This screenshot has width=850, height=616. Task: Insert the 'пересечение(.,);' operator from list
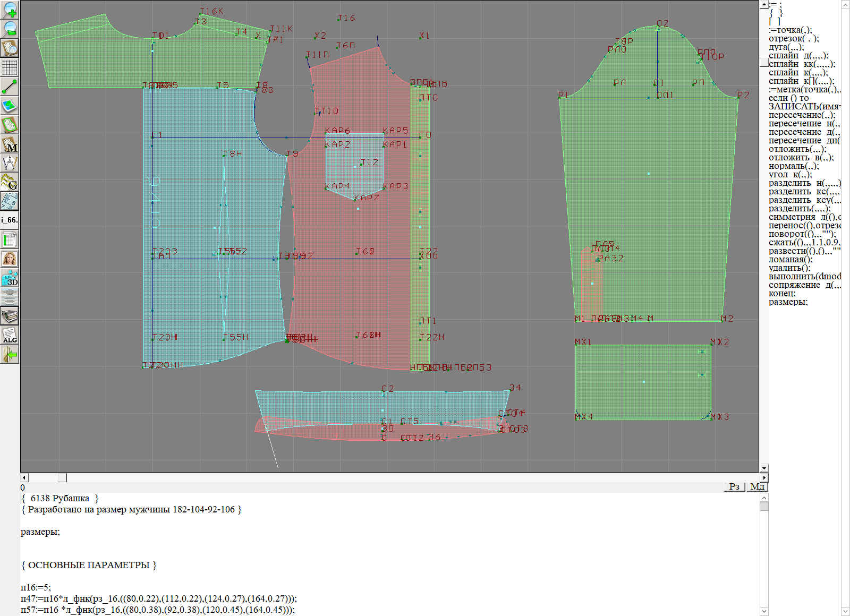[801, 115]
